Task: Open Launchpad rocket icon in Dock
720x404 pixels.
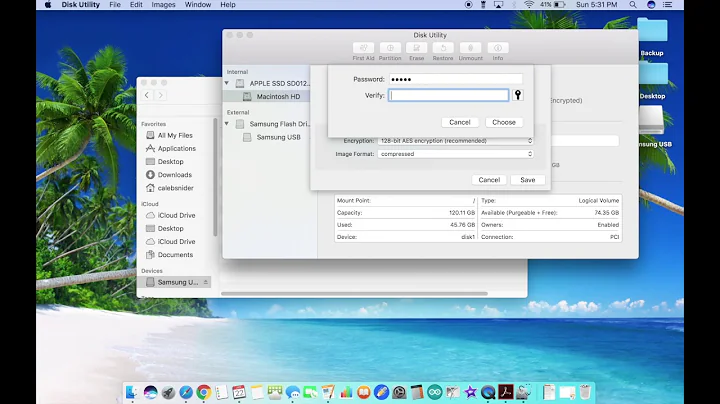Action: (168, 392)
